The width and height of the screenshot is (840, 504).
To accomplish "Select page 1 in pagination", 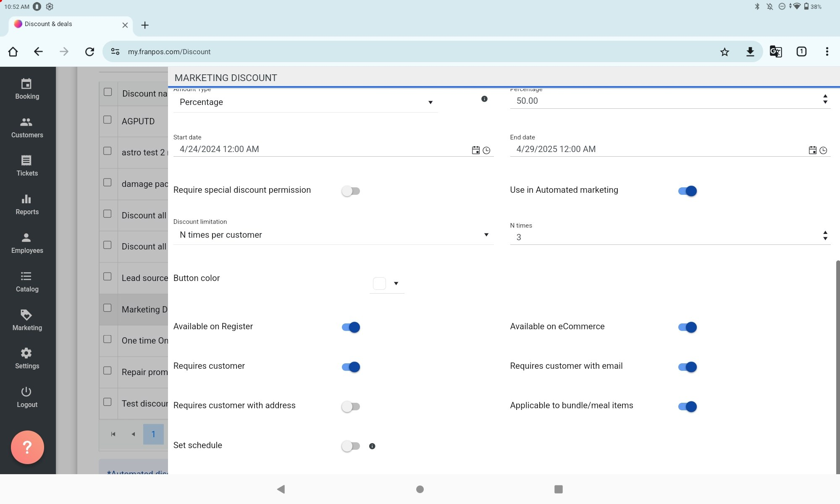I will (153, 434).
